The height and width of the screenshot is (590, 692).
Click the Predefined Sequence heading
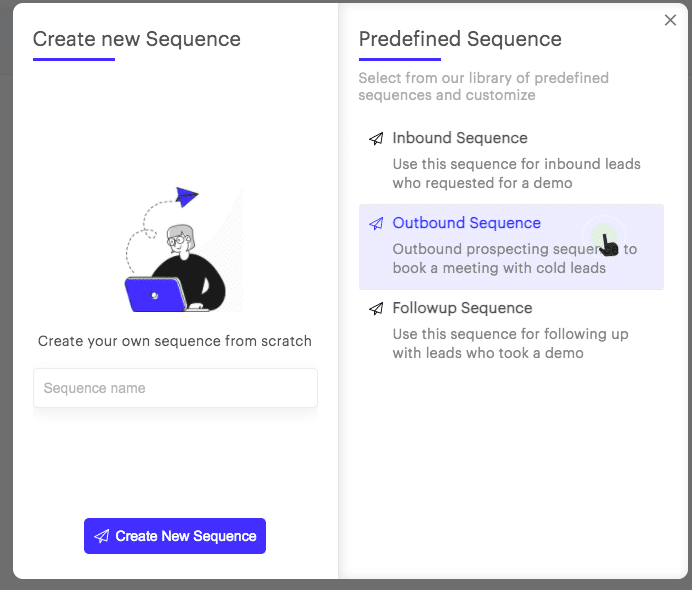click(x=460, y=39)
